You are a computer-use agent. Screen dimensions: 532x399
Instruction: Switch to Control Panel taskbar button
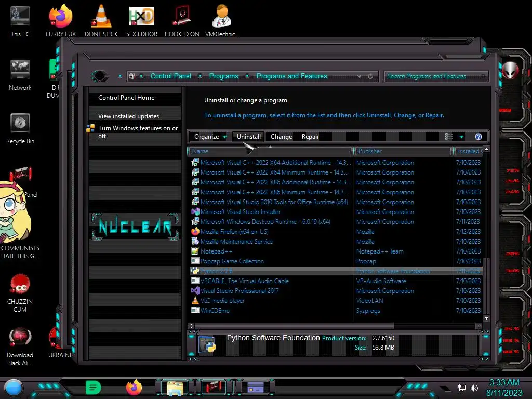coord(215,388)
